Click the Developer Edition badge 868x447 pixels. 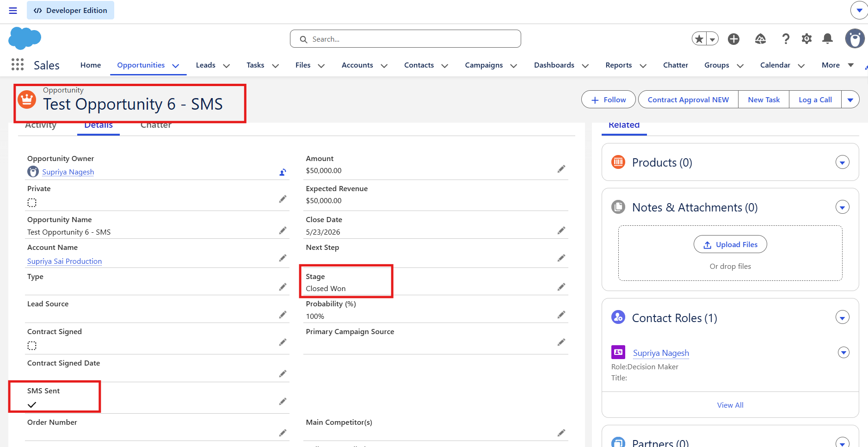(70, 10)
